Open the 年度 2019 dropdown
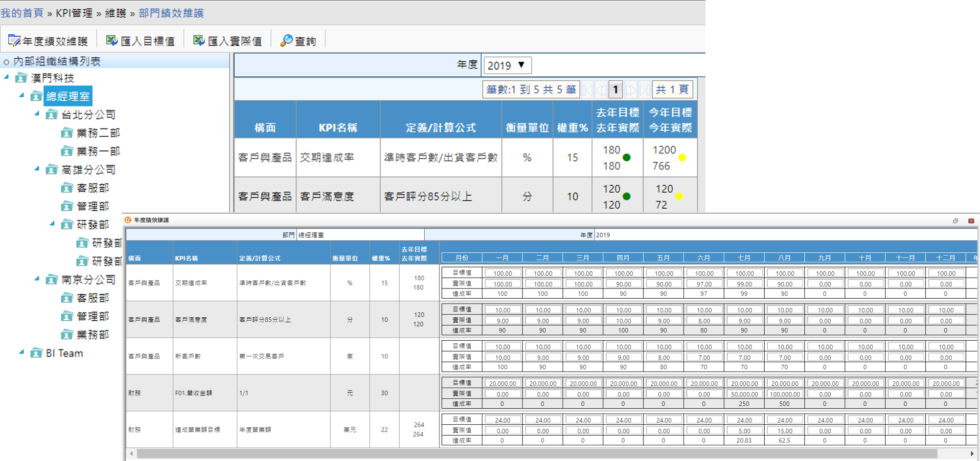980x461 pixels. click(x=507, y=65)
